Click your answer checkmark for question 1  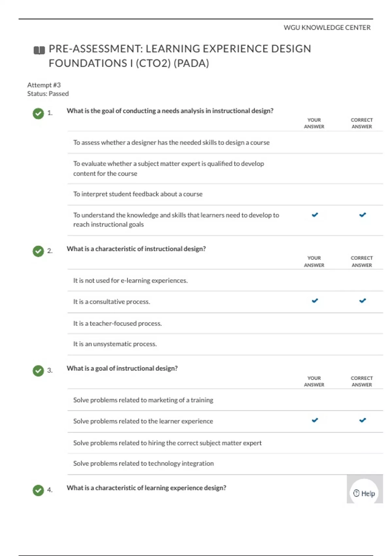tap(315, 215)
